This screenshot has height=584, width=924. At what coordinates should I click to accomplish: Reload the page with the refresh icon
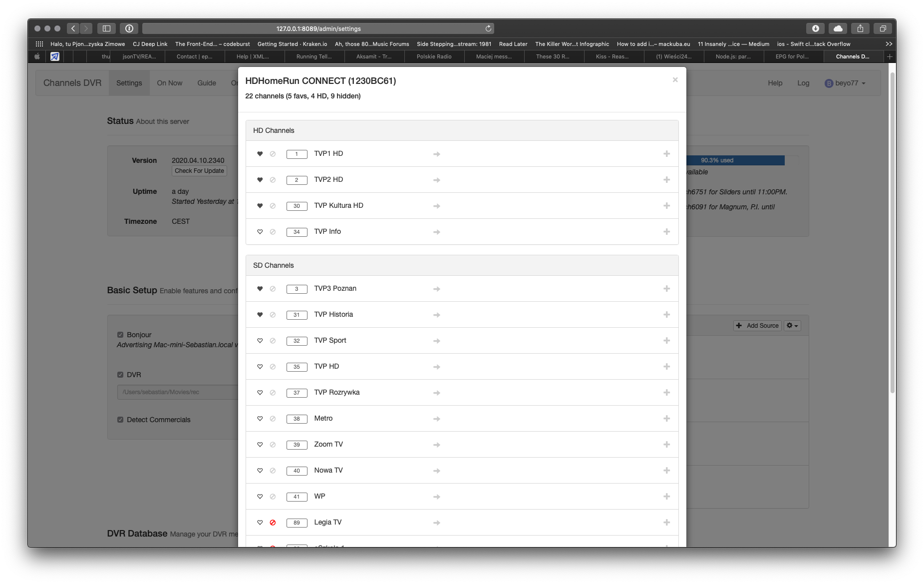(x=488, y=28)
